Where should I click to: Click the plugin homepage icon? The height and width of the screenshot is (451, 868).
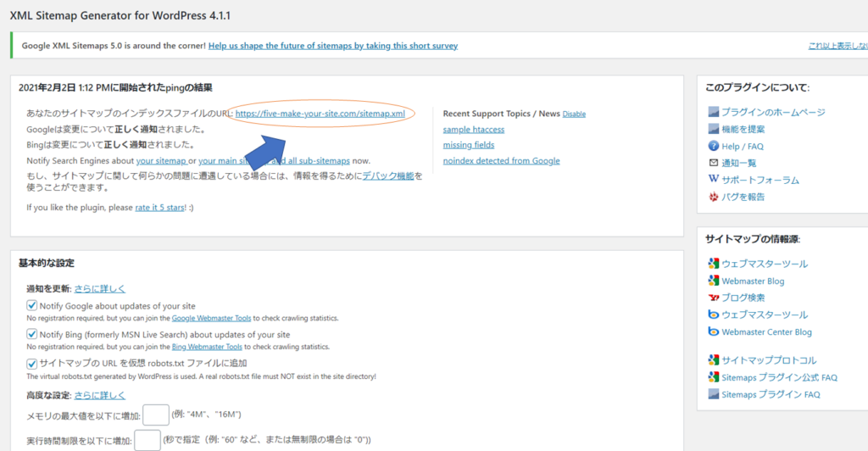[713, 112]
